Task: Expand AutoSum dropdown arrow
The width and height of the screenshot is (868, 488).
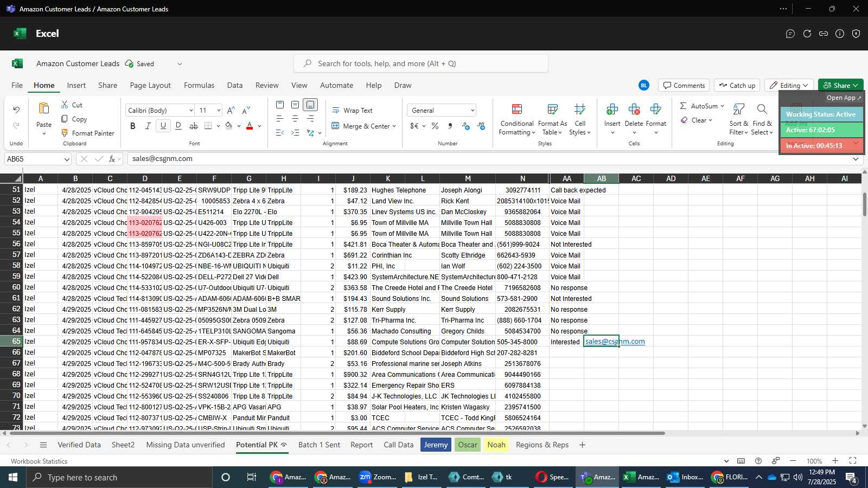Action: (722, 106)
